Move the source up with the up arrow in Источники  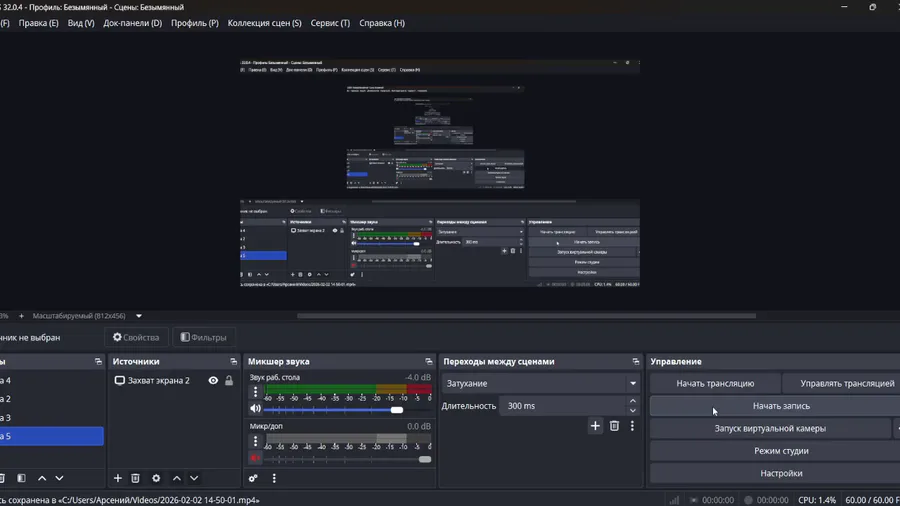pyautogui.click(x=177, y=478)
